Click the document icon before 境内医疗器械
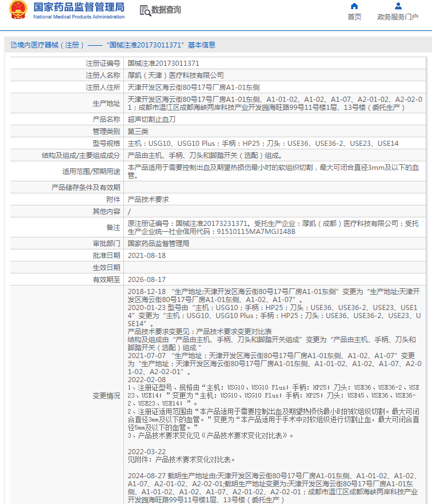 point(14,45)
